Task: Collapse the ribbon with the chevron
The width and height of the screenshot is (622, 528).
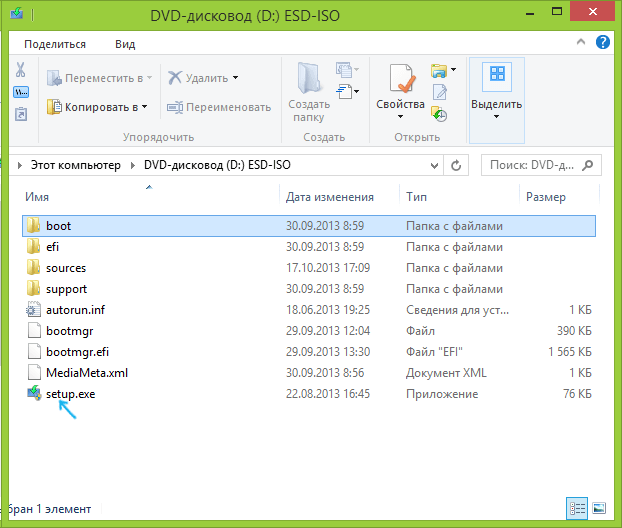Action: pos(581,42)
